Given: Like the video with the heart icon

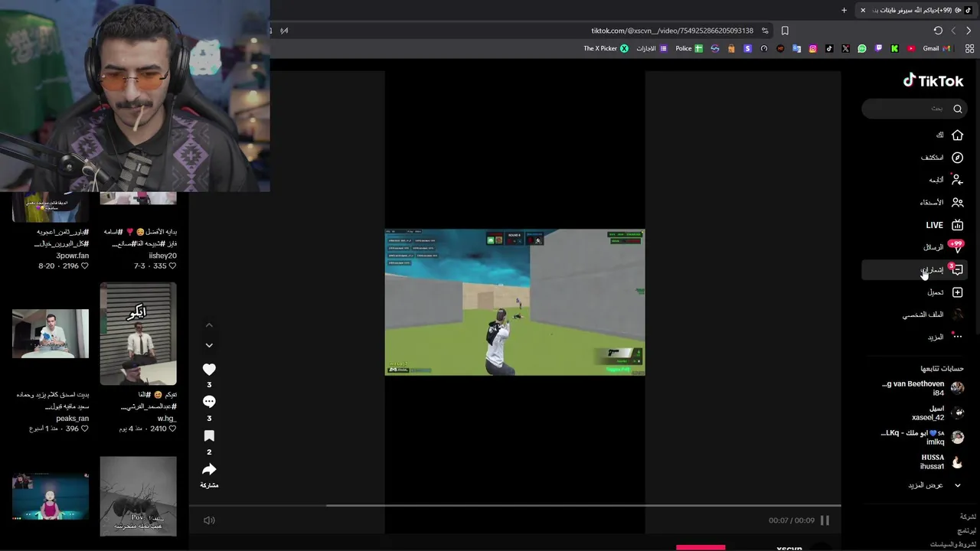Looking at the screenshot, I should coord(209,369).
